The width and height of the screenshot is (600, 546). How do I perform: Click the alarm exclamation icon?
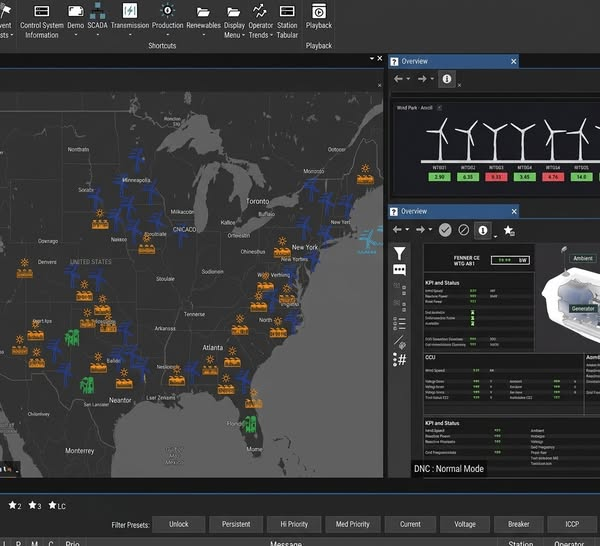[483, 230]
